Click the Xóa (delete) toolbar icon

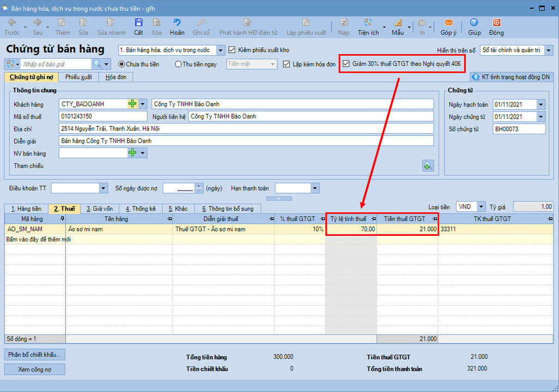[x=156, y=23]
